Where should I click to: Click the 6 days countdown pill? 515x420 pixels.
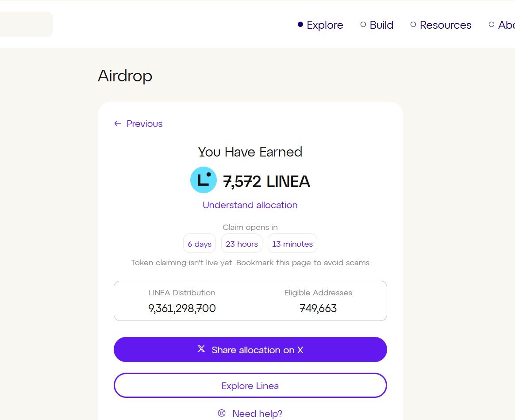[200, 244]
